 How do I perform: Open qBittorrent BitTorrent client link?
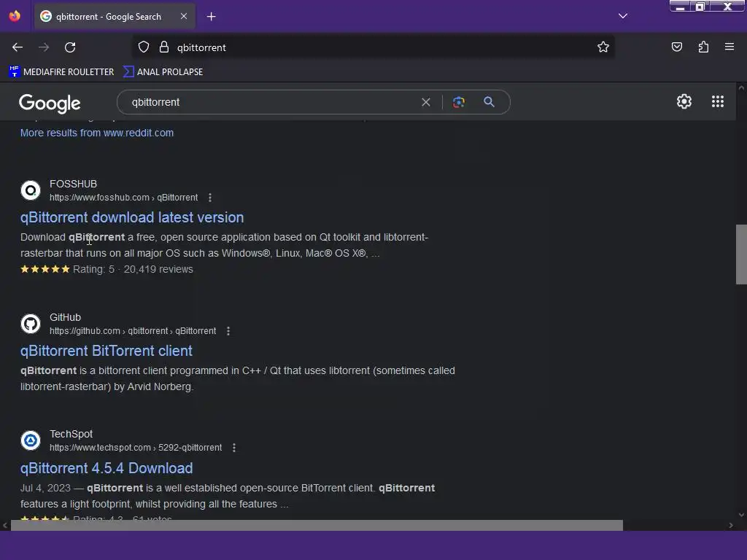click(107, 351)
